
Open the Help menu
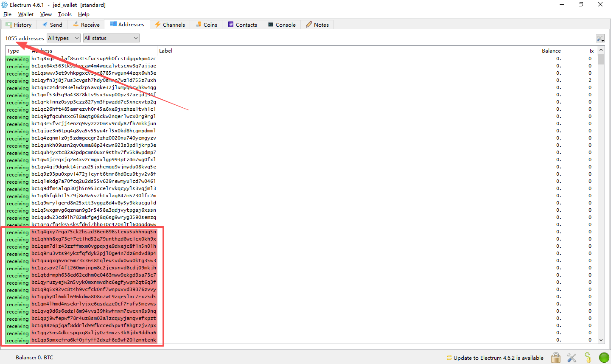coord(84,14)
